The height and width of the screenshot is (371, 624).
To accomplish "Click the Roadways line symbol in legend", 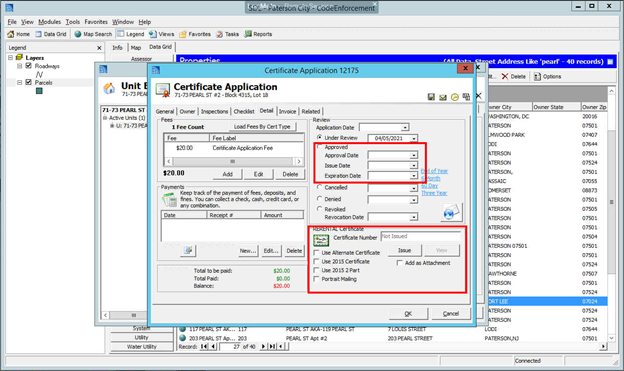I will coord(39,74).
